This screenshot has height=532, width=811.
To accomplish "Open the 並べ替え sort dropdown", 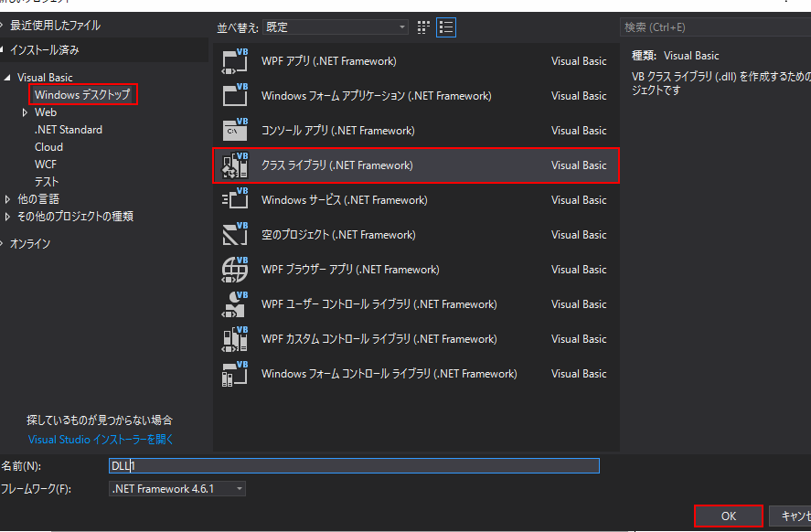I will coord(336,27).
